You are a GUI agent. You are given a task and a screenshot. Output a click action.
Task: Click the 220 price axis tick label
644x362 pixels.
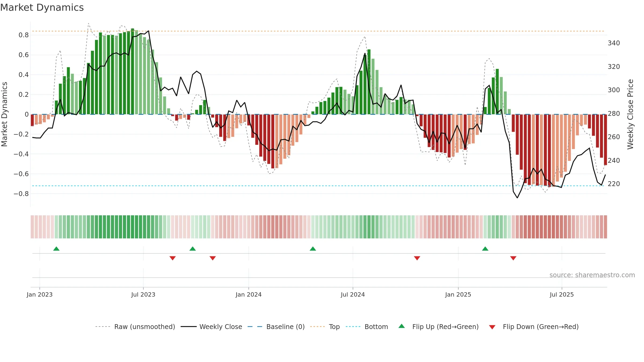point(614,184)
